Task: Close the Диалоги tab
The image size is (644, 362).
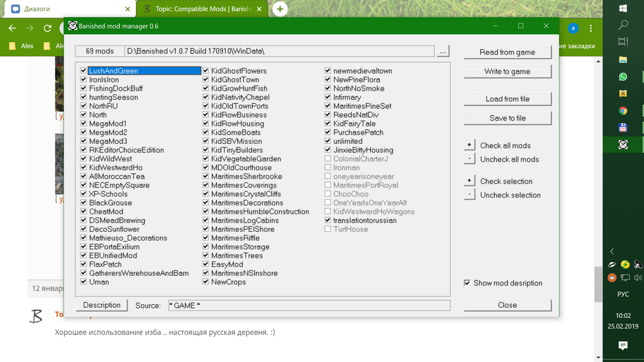Action: click(x=128, y=9)
